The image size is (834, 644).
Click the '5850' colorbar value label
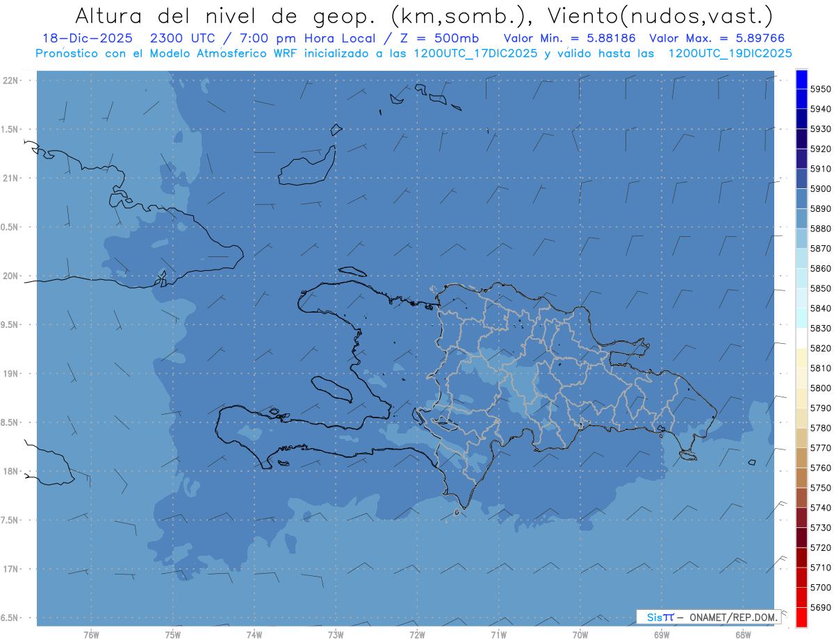coord(820,288)
